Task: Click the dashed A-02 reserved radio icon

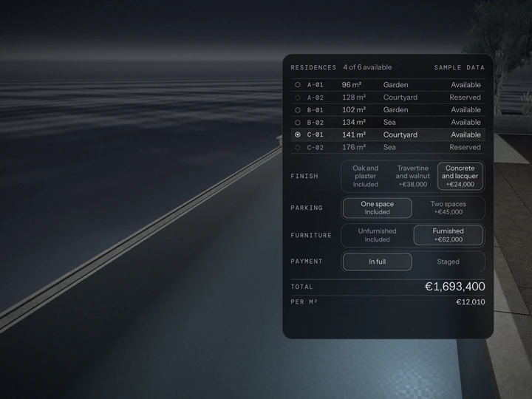Action: pos(298,98)
